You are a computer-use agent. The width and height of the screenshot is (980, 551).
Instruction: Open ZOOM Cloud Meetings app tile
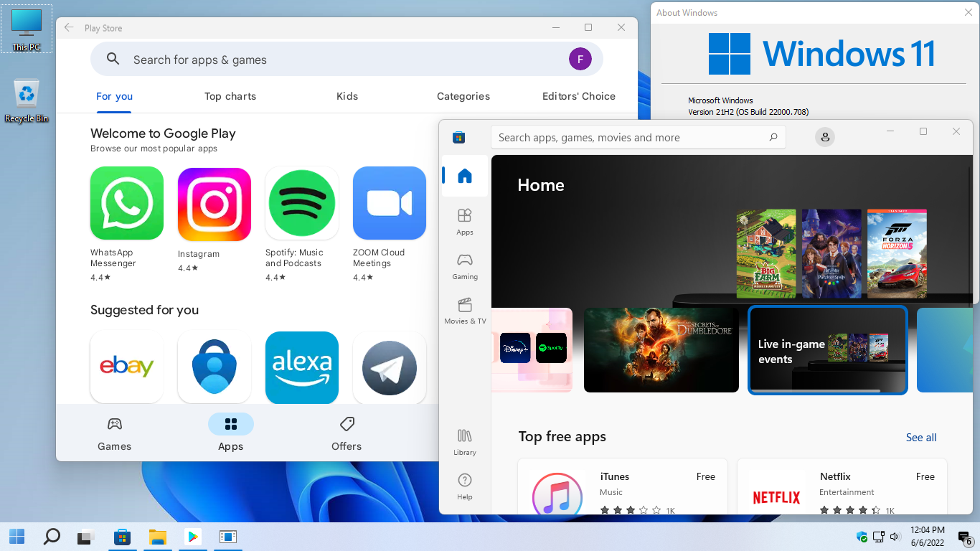390,203
